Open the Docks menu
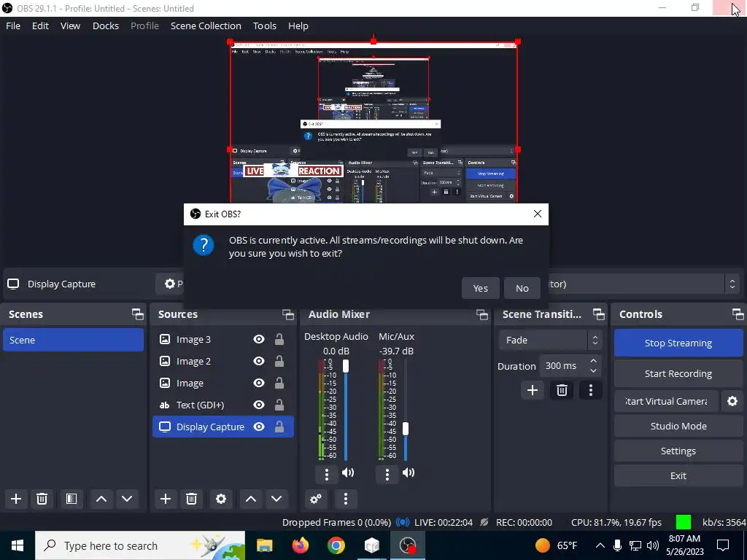 [x=106, y=26]
